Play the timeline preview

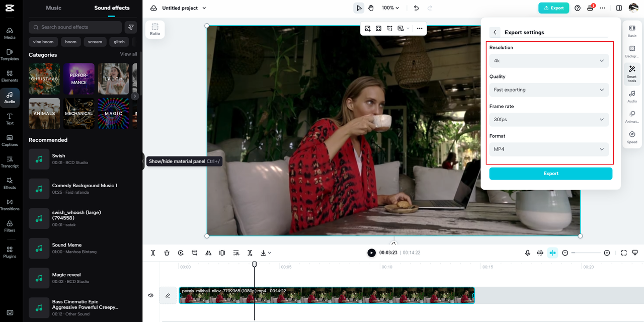(371, 253)
